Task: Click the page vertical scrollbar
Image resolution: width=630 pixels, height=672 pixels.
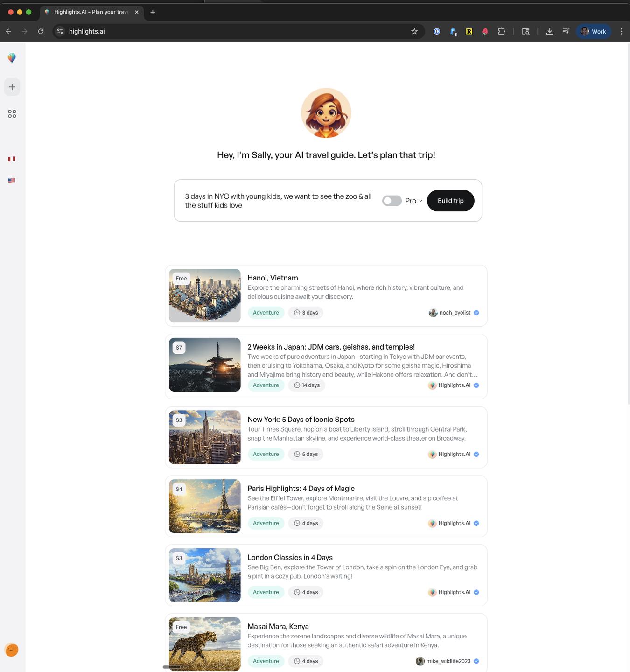Action: [628, 224]
